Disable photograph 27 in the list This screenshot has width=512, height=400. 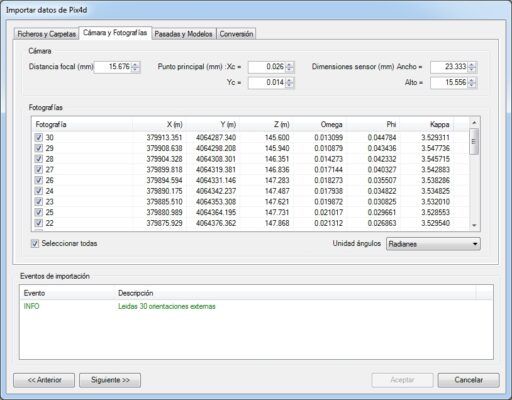pos(39,169)
